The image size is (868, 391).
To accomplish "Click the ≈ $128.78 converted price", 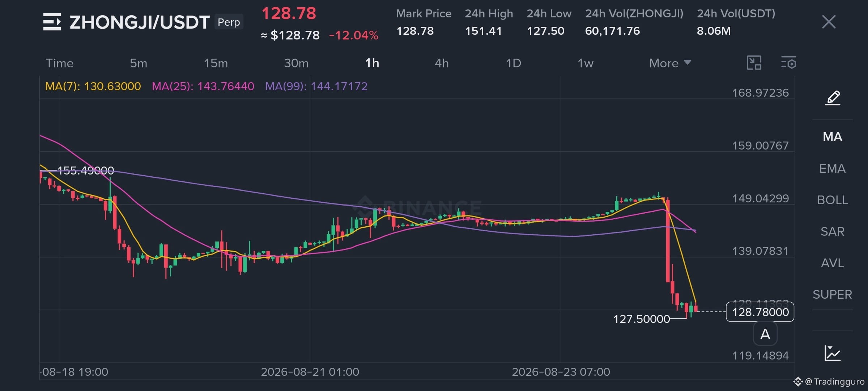I will (x=290, y=35).
